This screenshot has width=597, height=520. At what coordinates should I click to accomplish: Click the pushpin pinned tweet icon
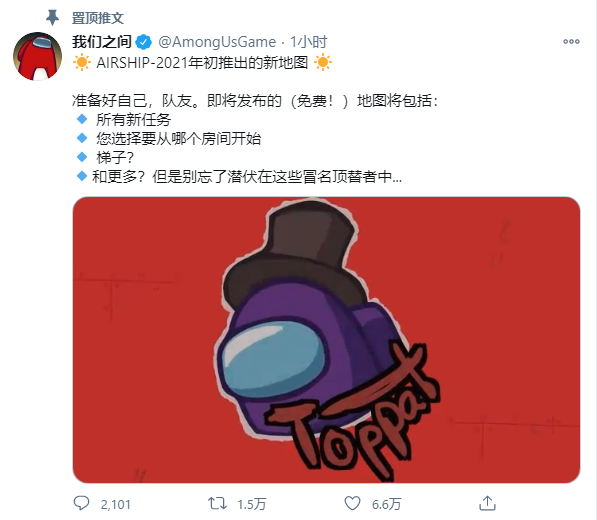(x=52, y=18)
